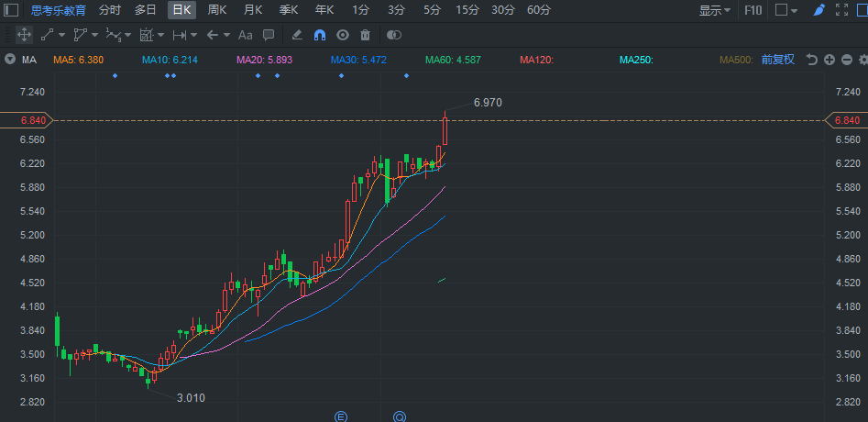Click the 6.970 high price label
Image resolution: width=868 pixels, height=422 pixels.
(x=488, y=103)
